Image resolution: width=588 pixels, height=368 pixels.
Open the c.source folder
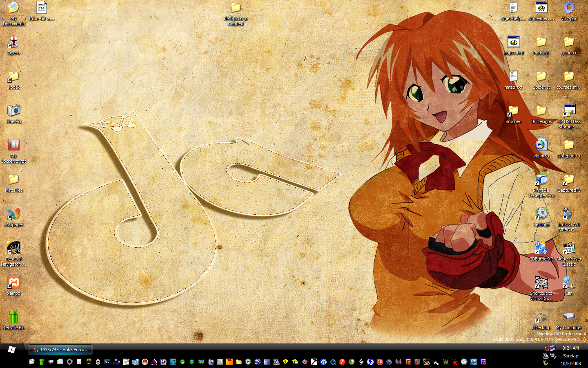click(x=569, y=45)
